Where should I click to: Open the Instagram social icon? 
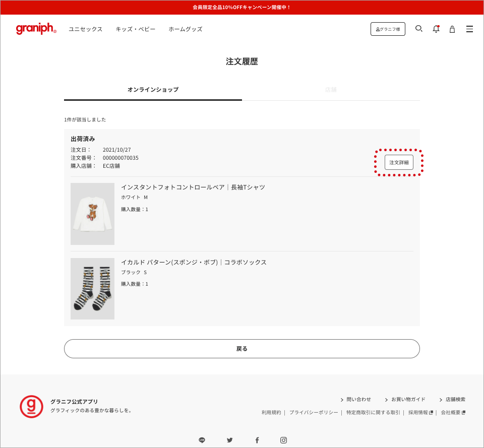pyautogui.click(x=284, y=440)
